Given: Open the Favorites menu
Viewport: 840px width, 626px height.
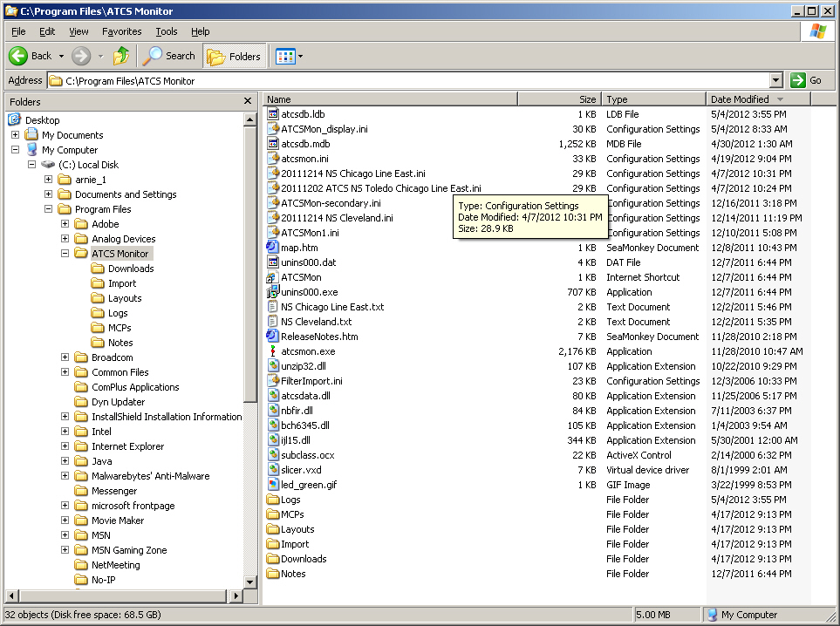Looking at the screenshot, I should pos(121,31).
